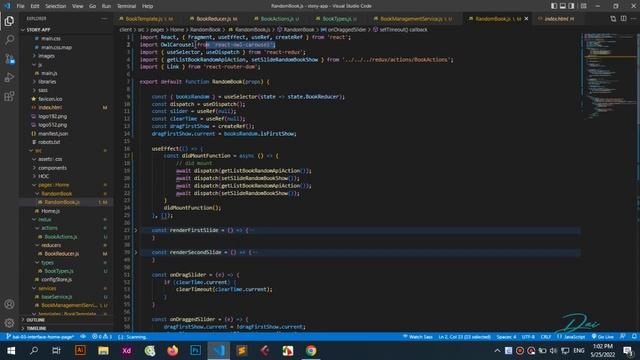This screenshot has width=640, height=360.
Task: Toggle the secondary side bar
Action: tap(571, 6)
